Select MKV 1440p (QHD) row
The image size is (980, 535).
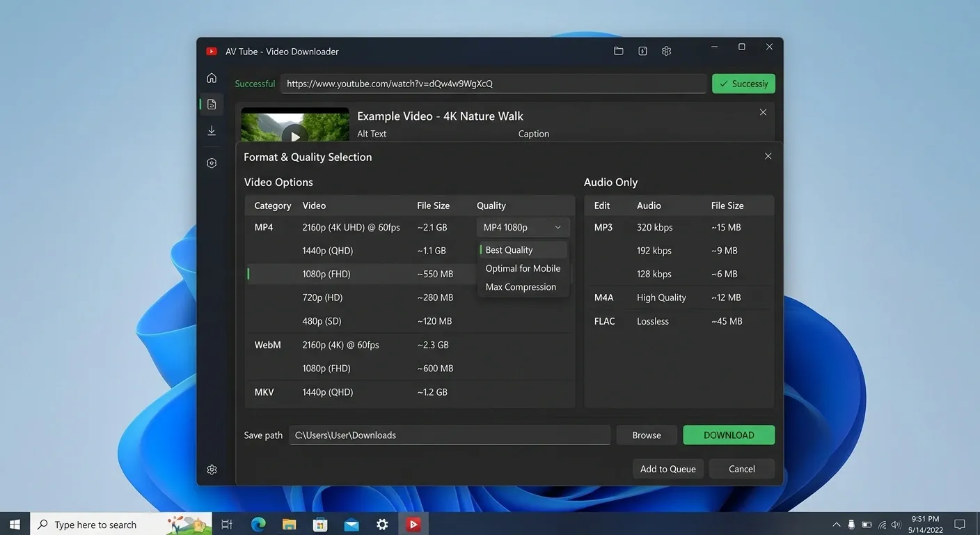point(409,392)
